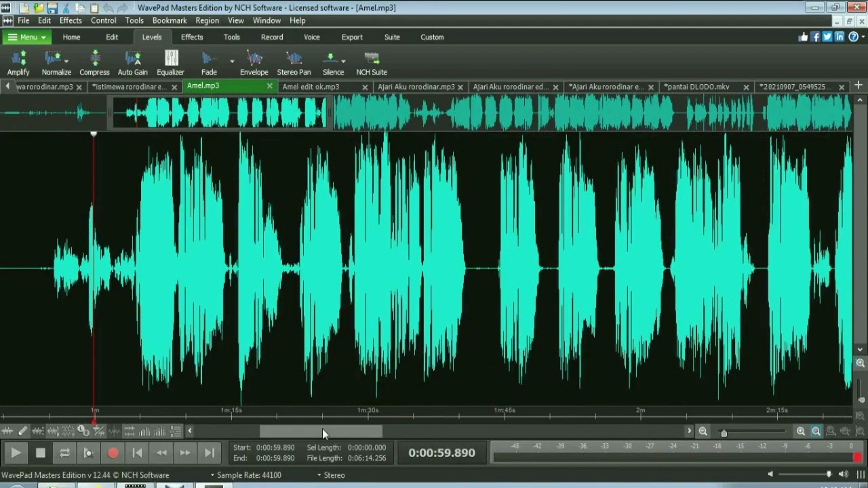
Task: Click the speaker mute icon left of volume slider
Action: [x=770, y=474]
